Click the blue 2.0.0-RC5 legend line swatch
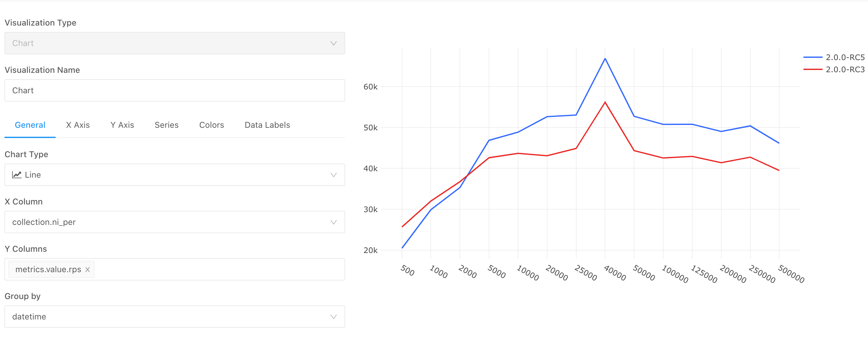This screenshot has width=868, height=338. click(x=813, y=57)
